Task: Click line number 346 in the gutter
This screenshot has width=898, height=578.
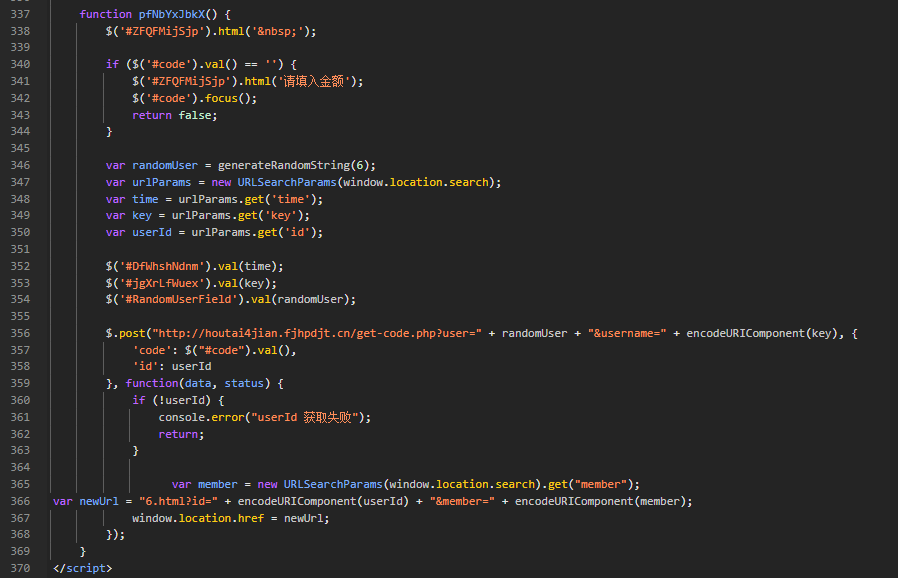Action: (20, 165)
